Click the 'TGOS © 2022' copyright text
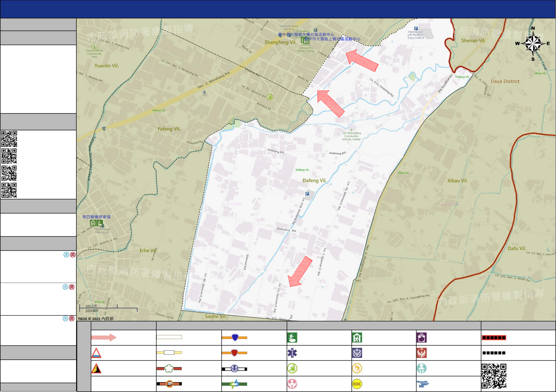556x392 pixels. point(95,319)
